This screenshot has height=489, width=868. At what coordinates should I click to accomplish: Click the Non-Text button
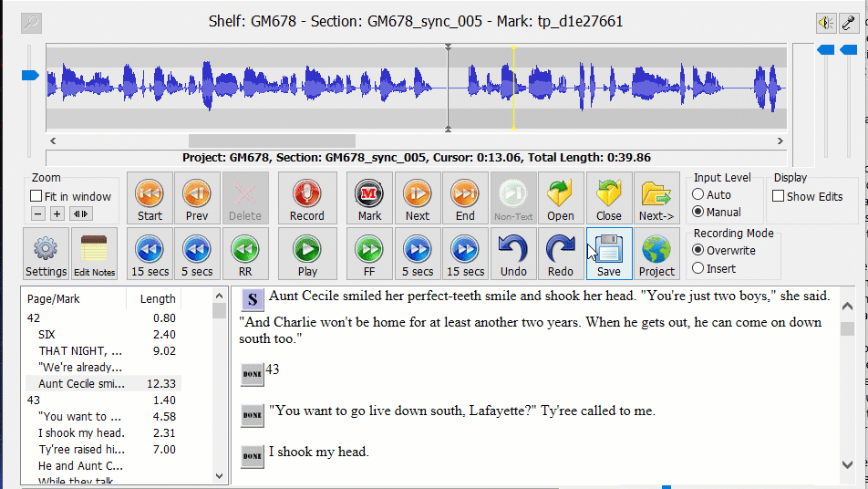pyautogui.click(x=513, y=198)
